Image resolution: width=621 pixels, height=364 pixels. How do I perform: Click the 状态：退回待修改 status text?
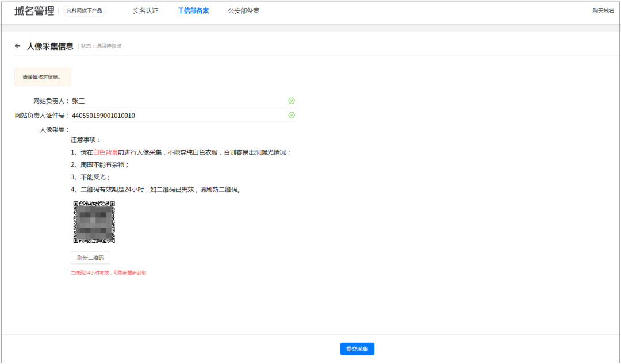(101, 46)
